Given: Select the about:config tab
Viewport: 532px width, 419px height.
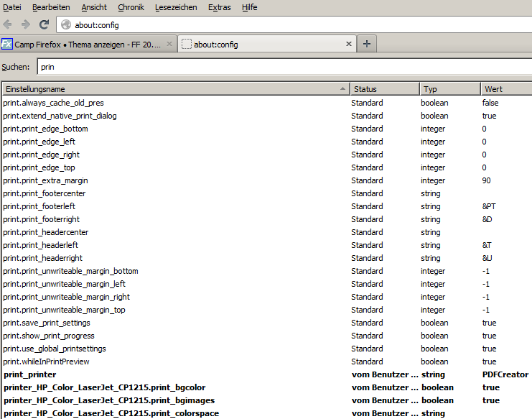Looking at the screenshot, I should (267, 44).
